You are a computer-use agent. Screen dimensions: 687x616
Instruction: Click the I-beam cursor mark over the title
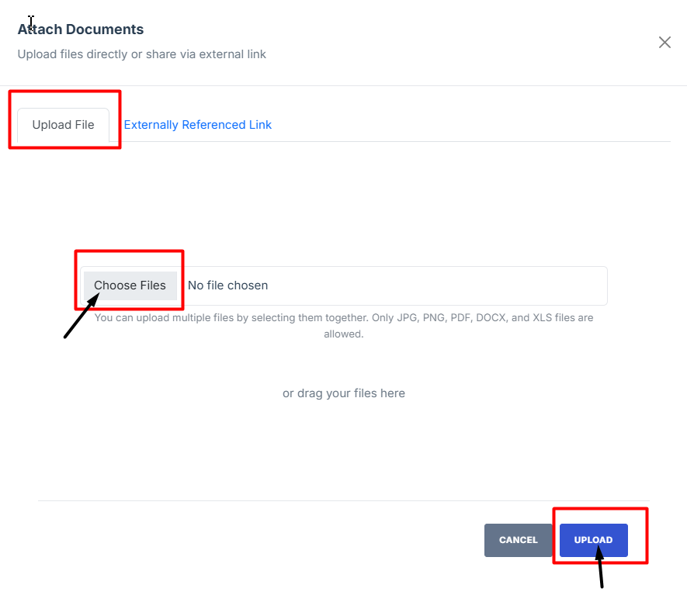[x=31, y=22]
